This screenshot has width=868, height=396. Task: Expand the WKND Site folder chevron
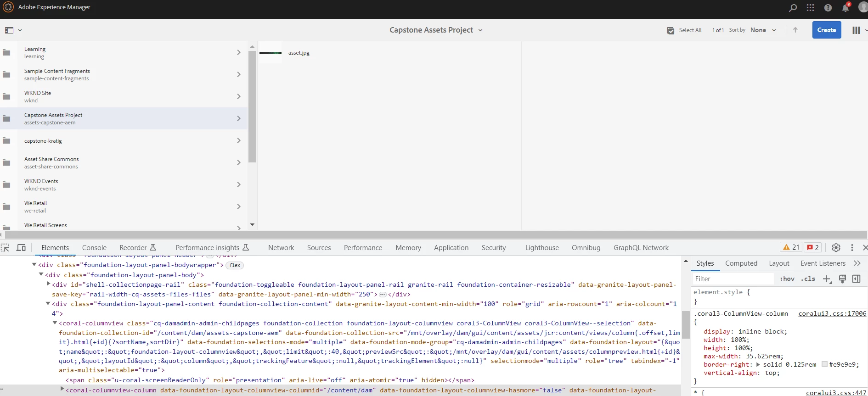pyautogui.click(x=238, y=96)
